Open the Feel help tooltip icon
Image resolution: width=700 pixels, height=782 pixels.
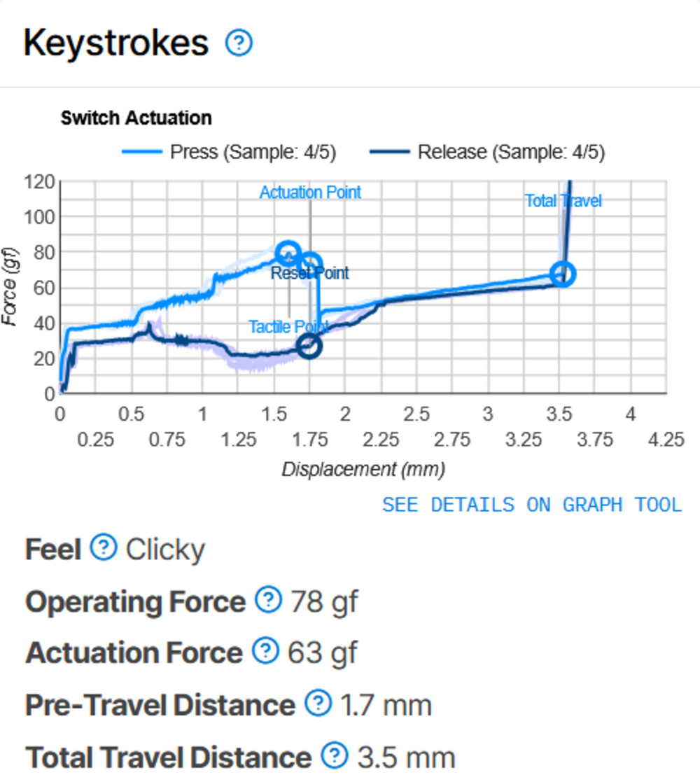[102, 549]
